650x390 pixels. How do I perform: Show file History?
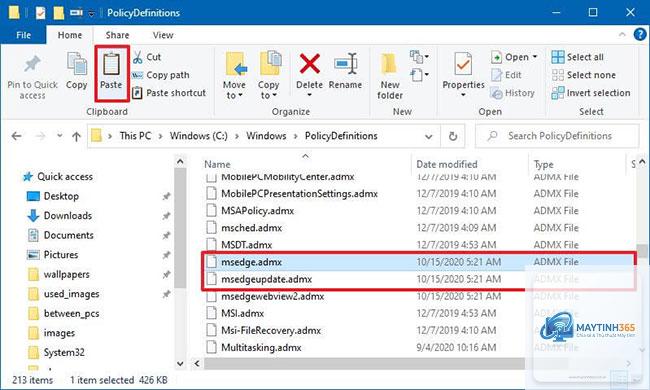512,93
